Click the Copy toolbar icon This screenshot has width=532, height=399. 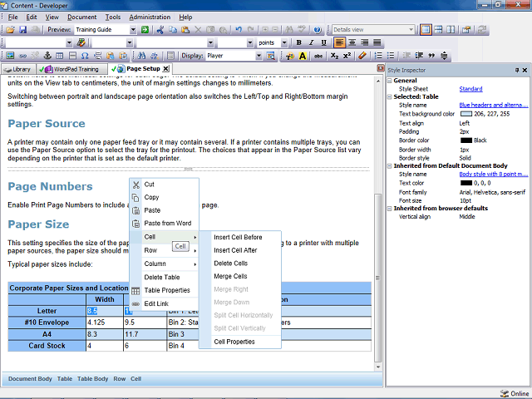tap(173, 30)
